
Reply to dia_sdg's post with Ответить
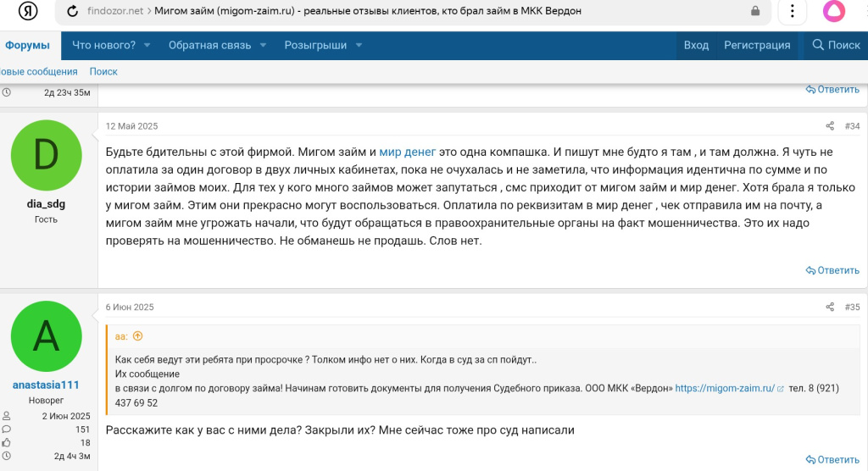click(x=832, y=270)
